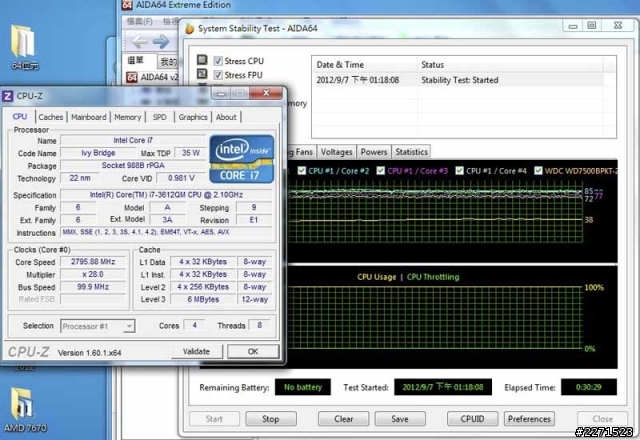Switch to the CPU tab in CPU-Z

(20, 117)
